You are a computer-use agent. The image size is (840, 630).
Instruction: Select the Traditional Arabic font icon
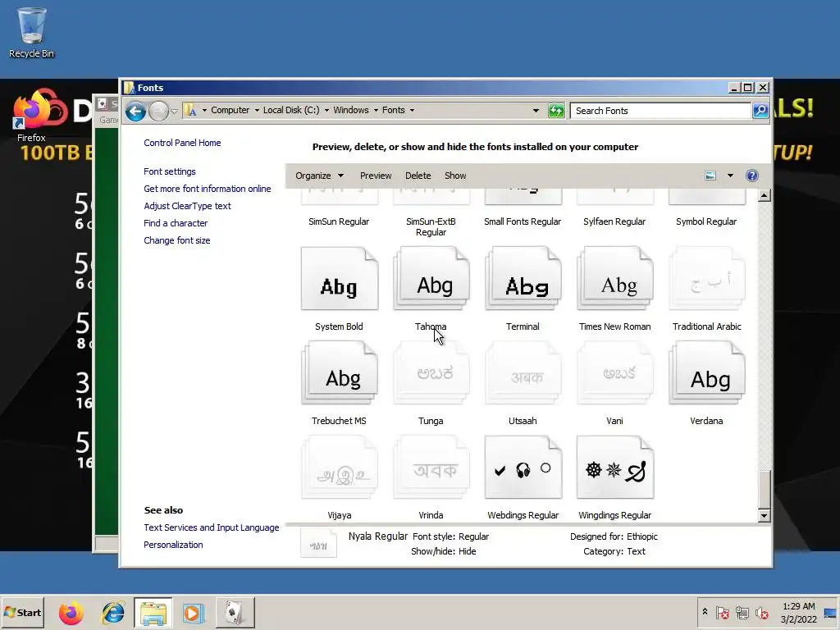(x=707, y=279)
